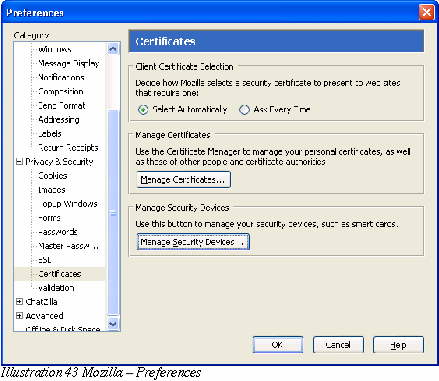Open the SSL preferences
This screenshot has height=381, width=439.
(x=45, y=260)
